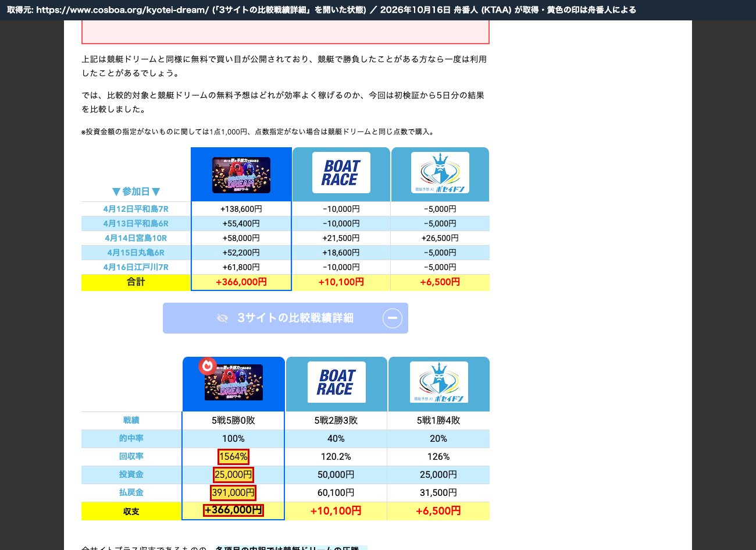Click the fire badge icon on Dream thumbnail

(207, 366)
